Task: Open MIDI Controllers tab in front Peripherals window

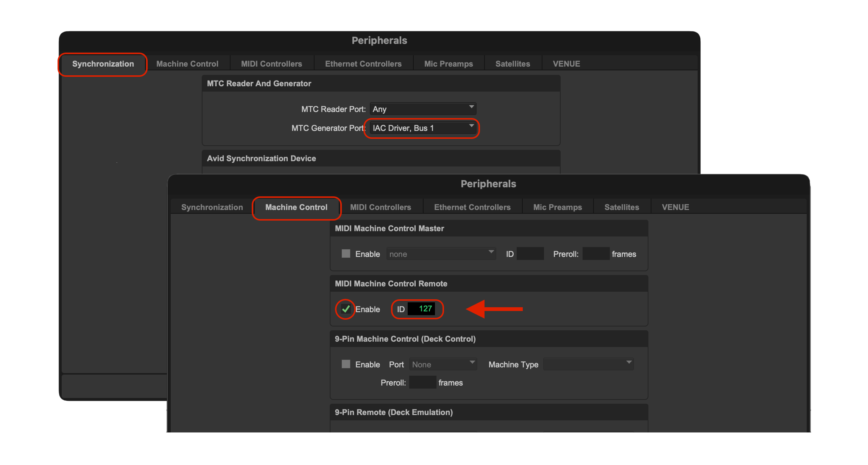Action: click(x=380, y=207)
